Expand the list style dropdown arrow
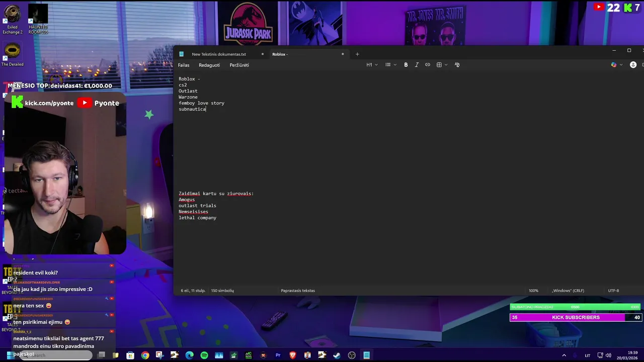644x362 pixels. (395, 65)
